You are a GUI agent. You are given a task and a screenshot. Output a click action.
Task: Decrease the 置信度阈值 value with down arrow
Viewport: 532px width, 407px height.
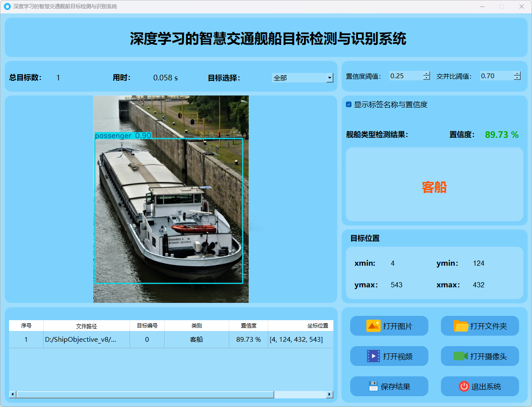coord(427,78)
